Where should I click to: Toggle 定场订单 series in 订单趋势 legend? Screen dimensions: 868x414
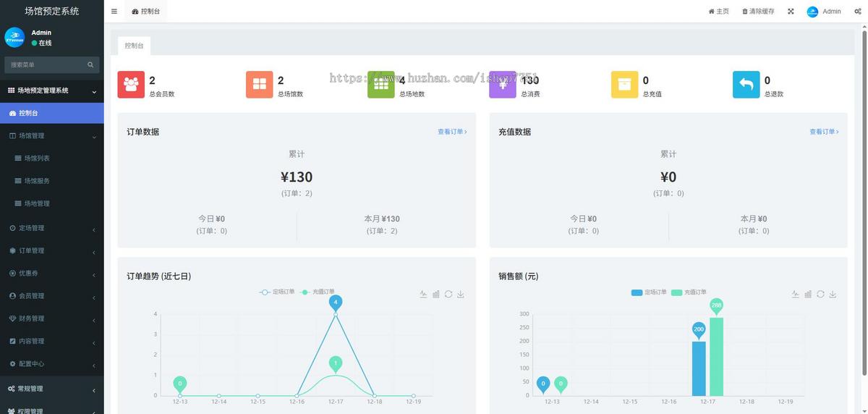(x=277, y=292)
